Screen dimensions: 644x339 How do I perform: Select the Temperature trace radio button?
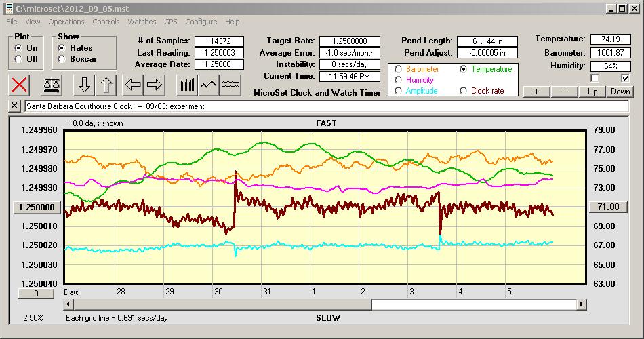pyautogui.click(x=463, y=69)
